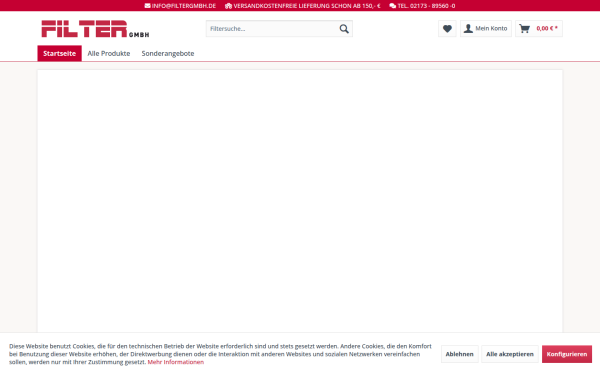Click the TEL. 02173 phone number text
The height and width of the screenshot is (375, 600).
pos(426,6)
